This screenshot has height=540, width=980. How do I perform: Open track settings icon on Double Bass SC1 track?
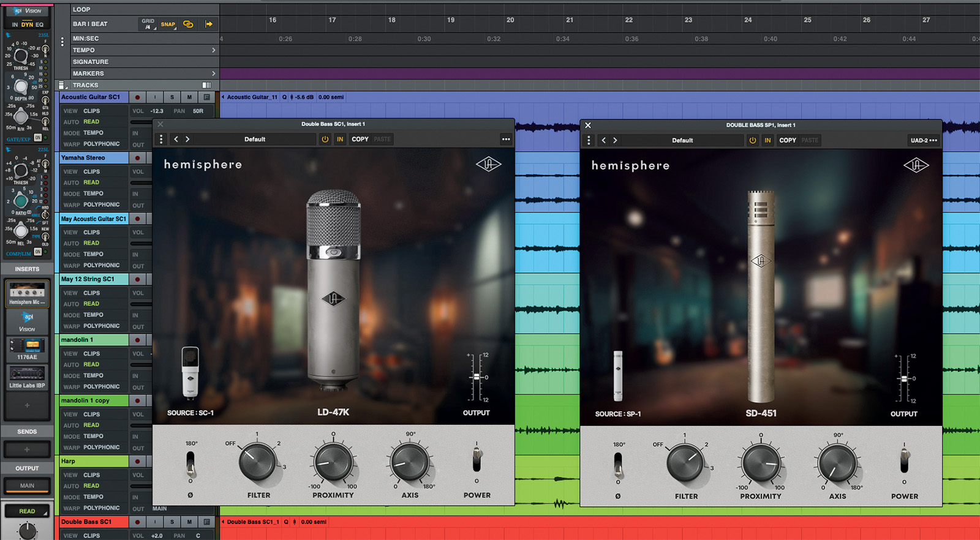[207, 522]
